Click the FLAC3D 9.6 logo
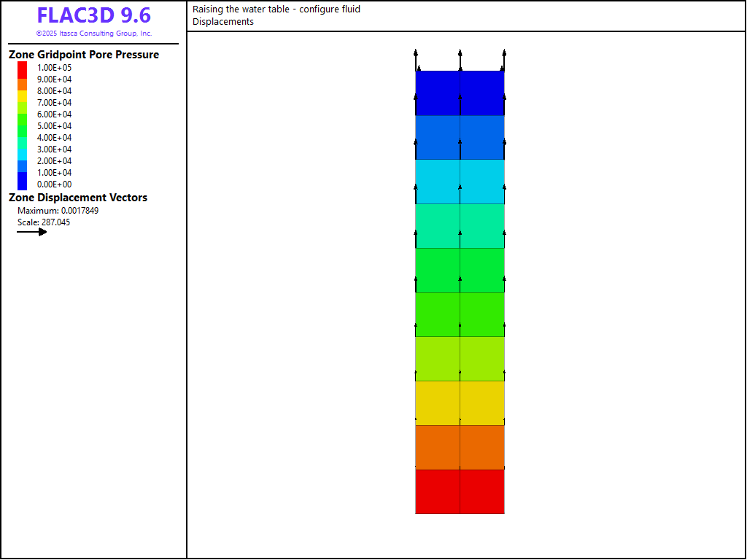Image resolution: width=747 pixels, height=560 pixels. point(93,16)
